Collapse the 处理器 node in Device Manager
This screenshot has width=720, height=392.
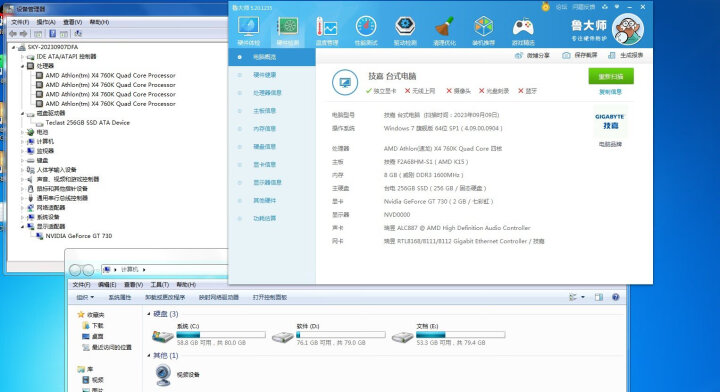22,66
